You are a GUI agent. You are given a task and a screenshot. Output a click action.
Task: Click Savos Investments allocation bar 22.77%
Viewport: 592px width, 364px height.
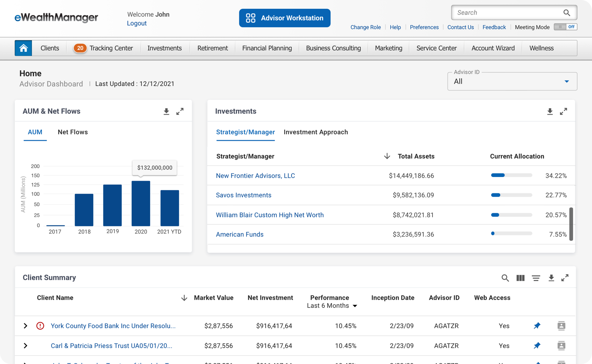pos(512,195)
